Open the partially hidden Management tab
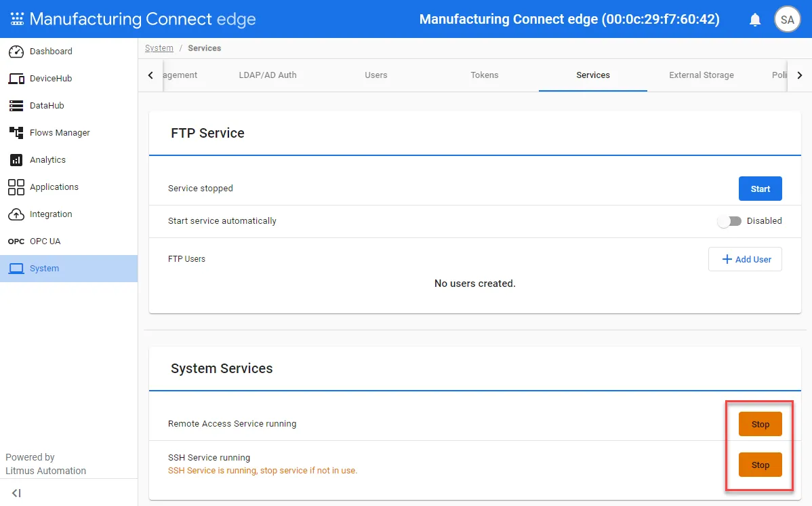812x506 pixels. point(180,75)
